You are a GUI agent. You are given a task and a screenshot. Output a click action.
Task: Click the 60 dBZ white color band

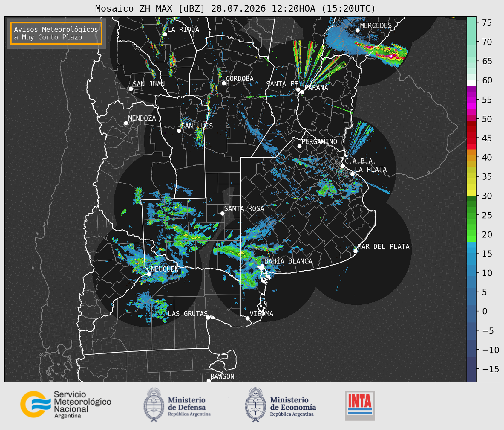[471, 83]
